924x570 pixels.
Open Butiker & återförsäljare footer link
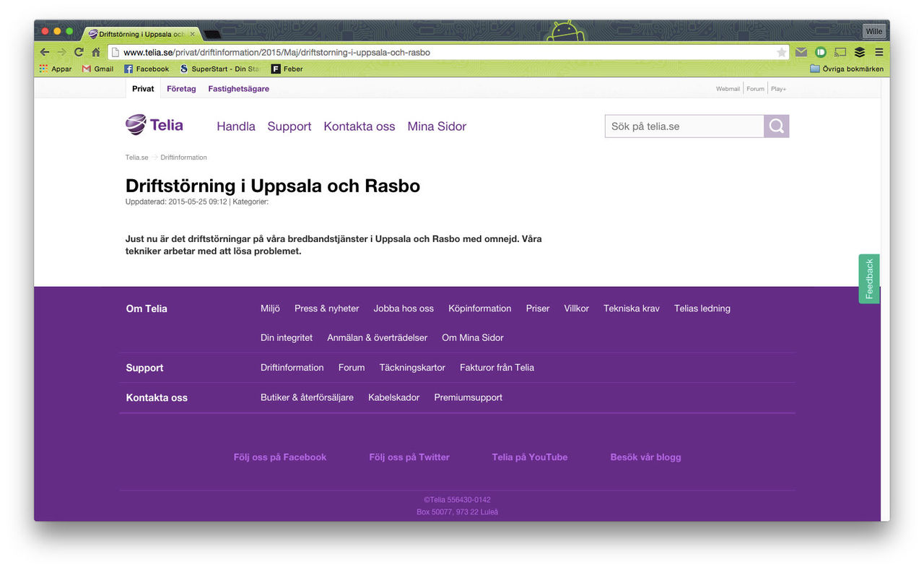307,397
